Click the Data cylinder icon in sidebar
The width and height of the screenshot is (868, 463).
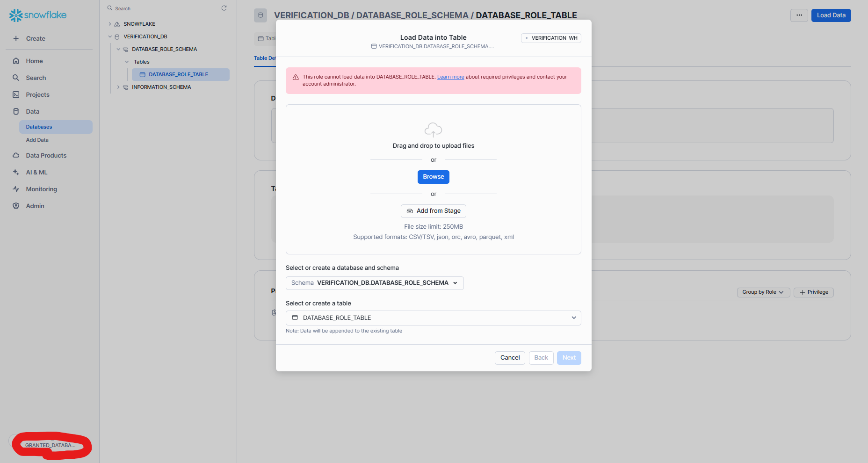(x=16, y=111)
